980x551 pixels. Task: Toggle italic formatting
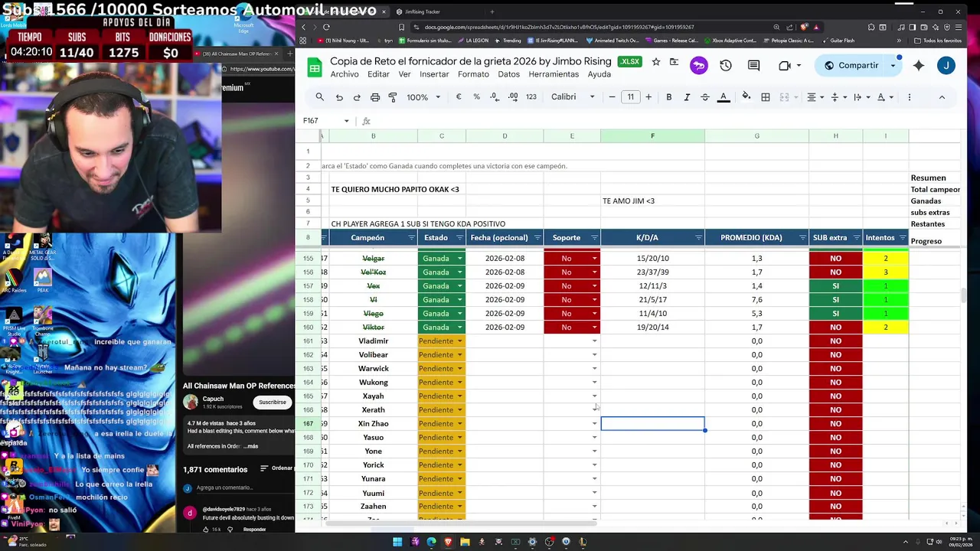pyautogui.click(x=687, y=97)
